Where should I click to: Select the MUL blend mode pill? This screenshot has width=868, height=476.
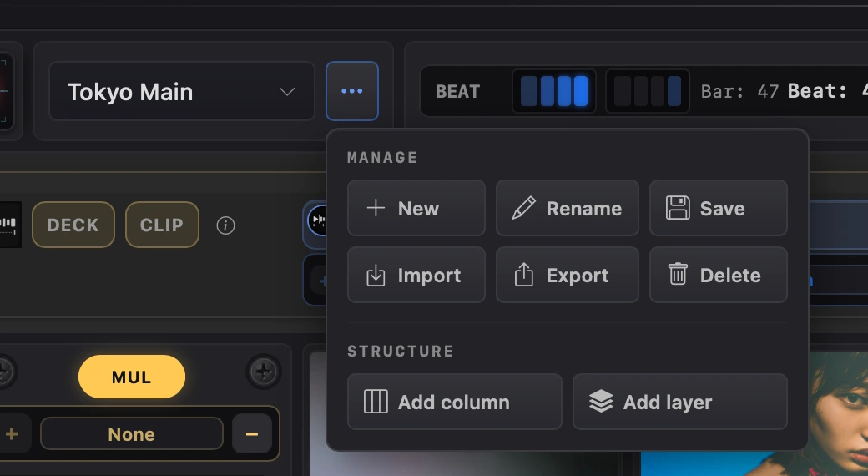coord(132,377)
